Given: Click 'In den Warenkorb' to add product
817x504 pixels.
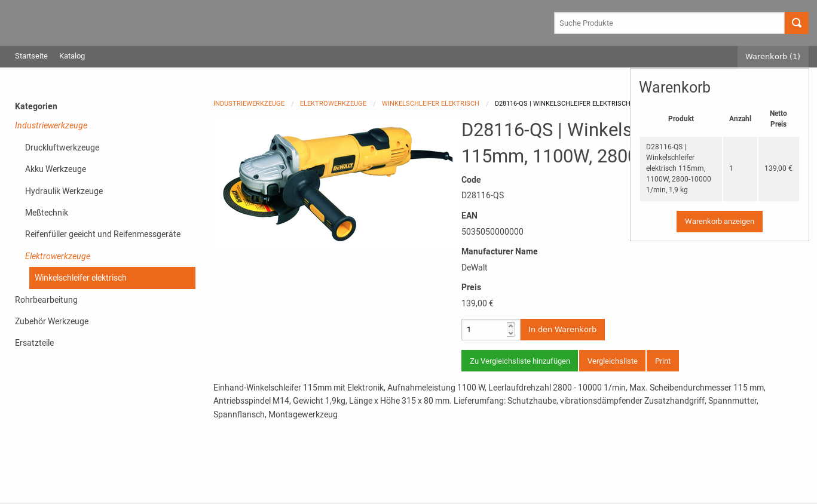Looking at the screenshot, I should pyautogui.click(x=562, y=329).
